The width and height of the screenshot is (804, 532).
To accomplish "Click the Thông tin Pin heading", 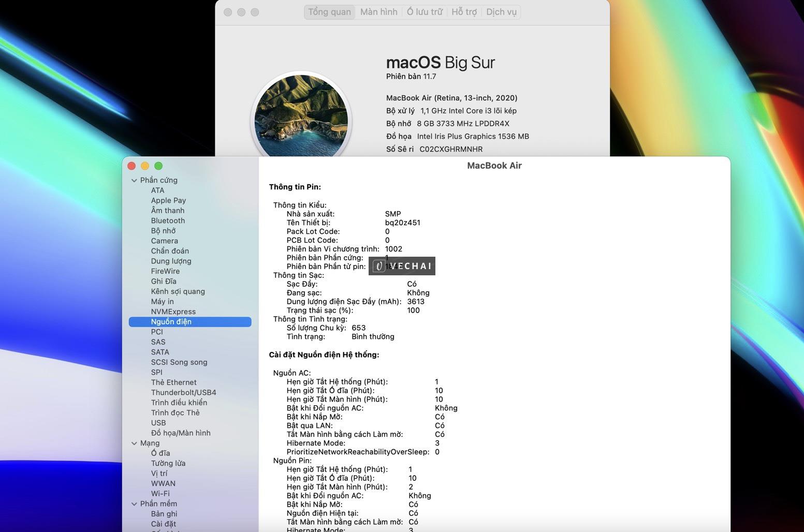I will 295,187.
